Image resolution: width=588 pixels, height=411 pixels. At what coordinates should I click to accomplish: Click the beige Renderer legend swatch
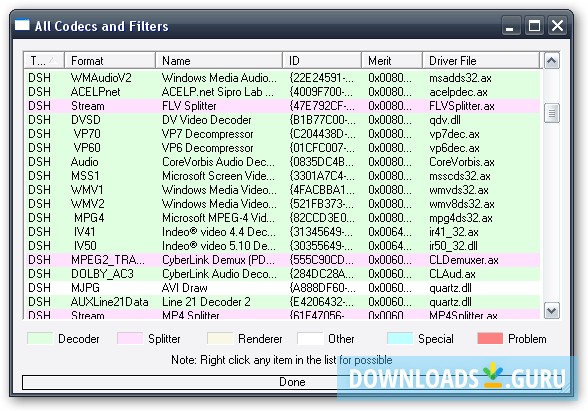[220, 338]
